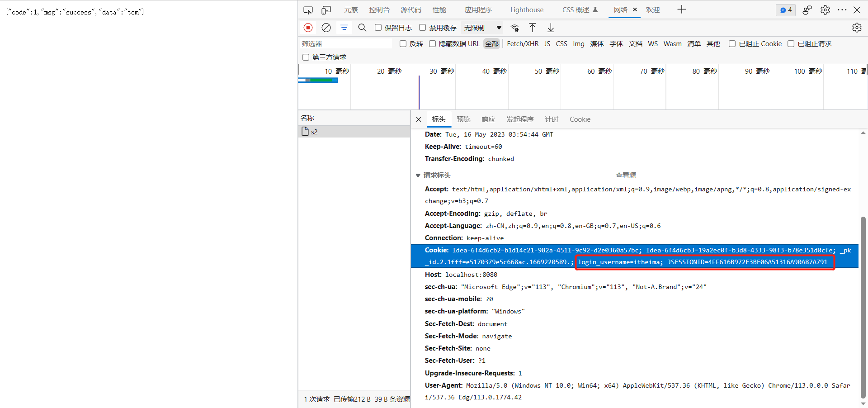Image resolution: width=868 pixels, height=408 pixels.
Task: Filter requests by Other (其他)
Action: click(x=713, y=44)
